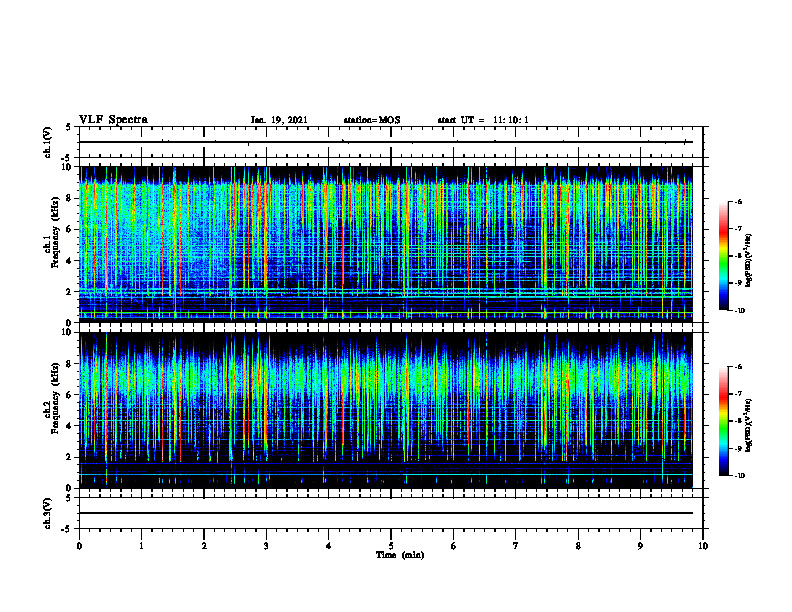Viewport: 792px width, 612px height.
Task: Click the ch.2 spectrogram color scale bar
Action: (723, 421)
